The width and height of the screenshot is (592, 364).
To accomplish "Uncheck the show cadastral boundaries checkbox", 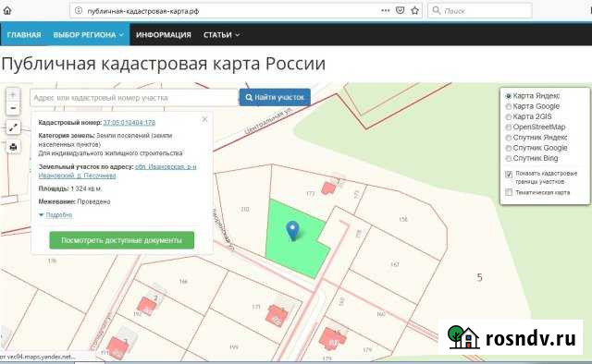I will pyautogui.click(x=509, y=174).
